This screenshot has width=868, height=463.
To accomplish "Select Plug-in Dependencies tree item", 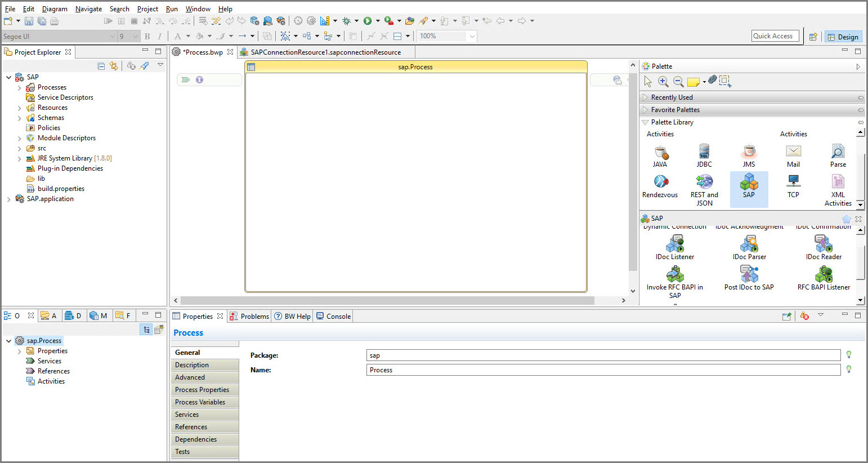I will pos(70,168).
